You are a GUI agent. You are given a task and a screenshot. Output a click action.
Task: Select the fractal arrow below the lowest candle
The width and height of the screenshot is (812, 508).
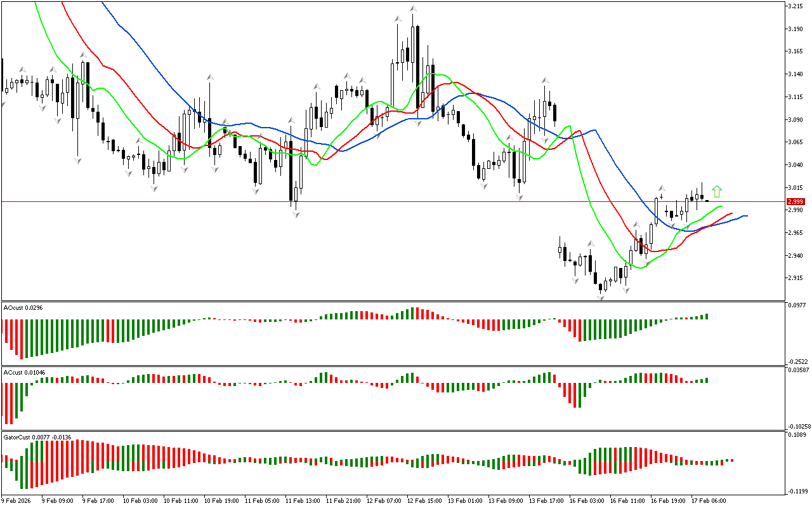600,297
